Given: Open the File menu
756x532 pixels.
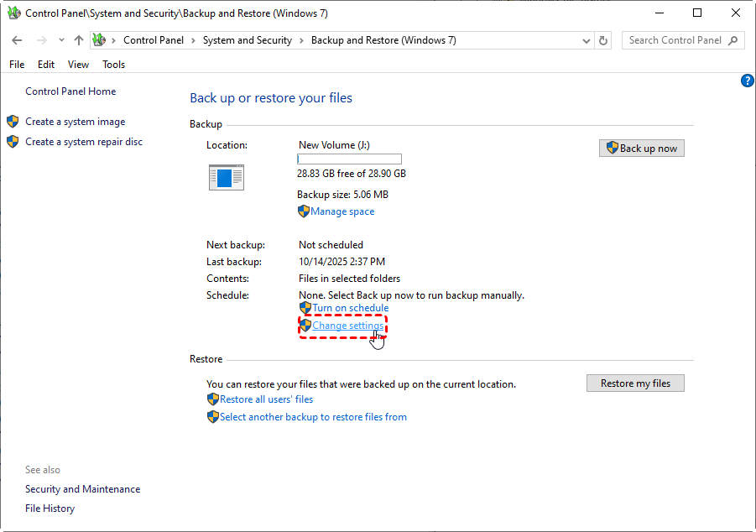Looking at the screenshot, I should tap(17, 65).
